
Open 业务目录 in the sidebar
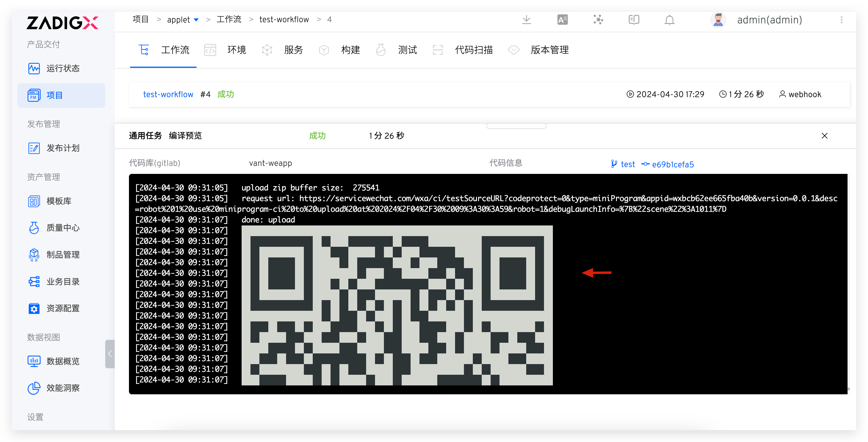[61, 281]
